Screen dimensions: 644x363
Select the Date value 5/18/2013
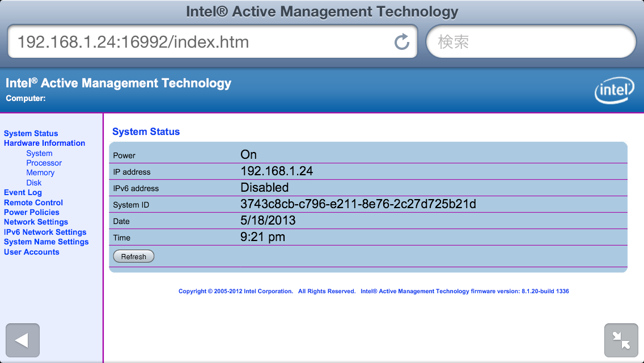(268, 220)
